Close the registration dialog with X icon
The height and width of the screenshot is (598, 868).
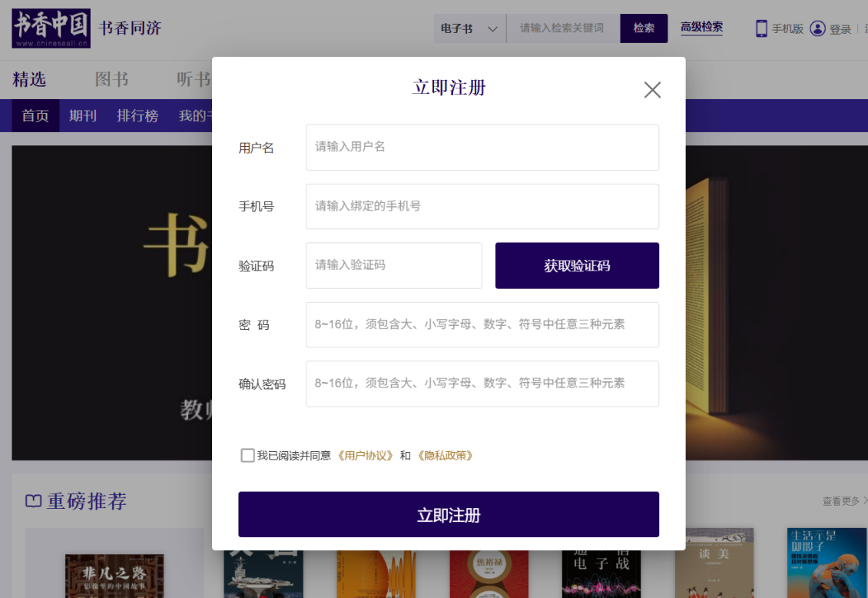click(x=652, y=90)
